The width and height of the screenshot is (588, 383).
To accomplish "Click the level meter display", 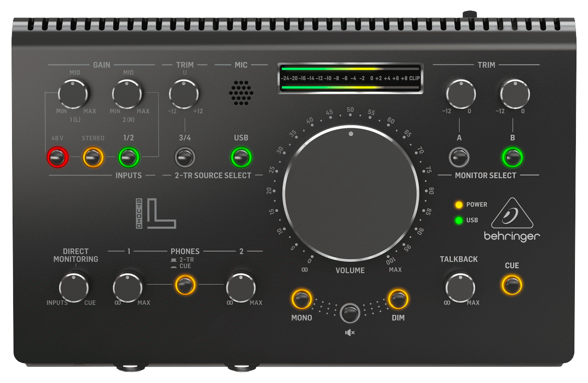I will click(x=350, y=78).
